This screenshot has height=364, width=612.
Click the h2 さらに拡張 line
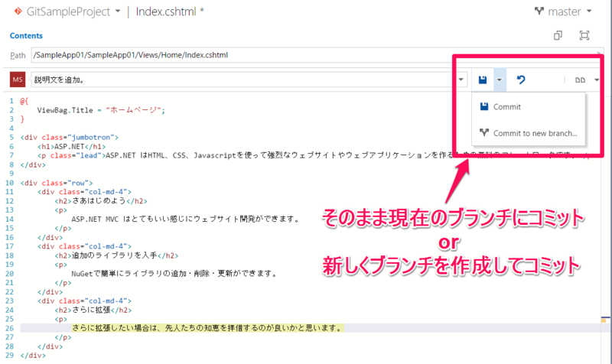(x=93, y=310)
